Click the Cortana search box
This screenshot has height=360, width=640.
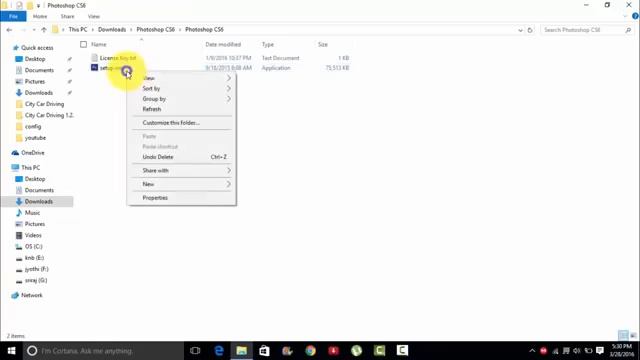point(103,351)
